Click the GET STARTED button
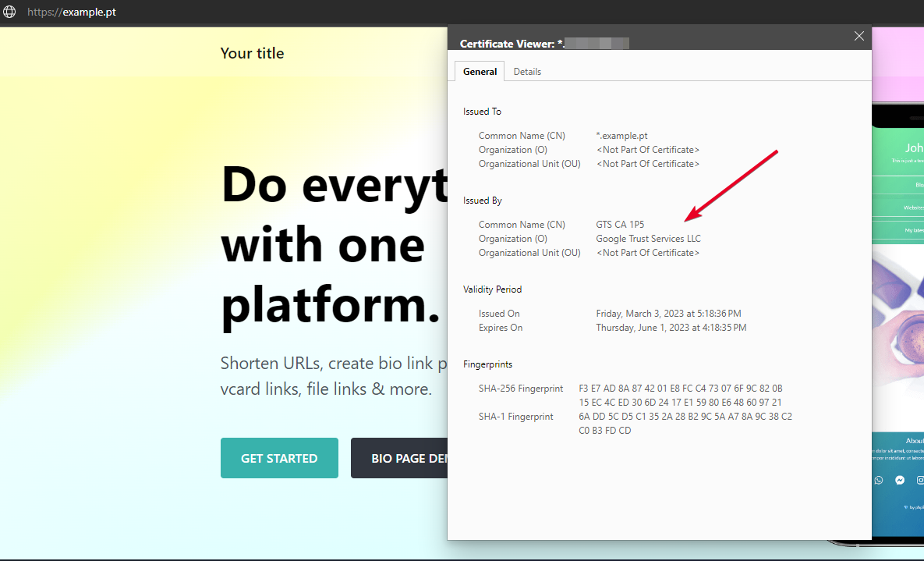This screenshot has width=924, height=561. coord(279,458)
